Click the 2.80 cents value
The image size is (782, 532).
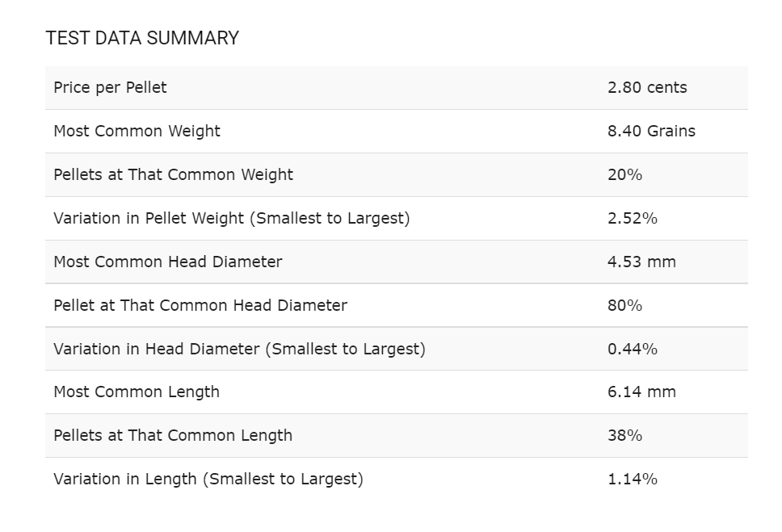647,87
